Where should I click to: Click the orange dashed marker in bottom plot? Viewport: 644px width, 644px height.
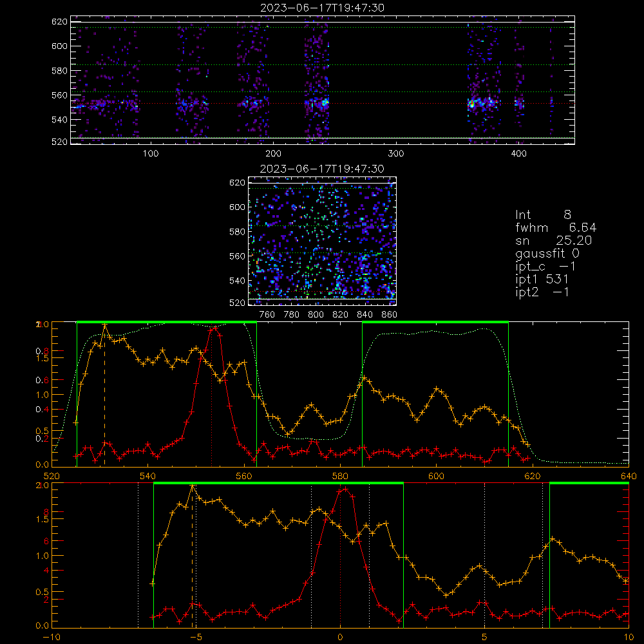pos(192,556)
